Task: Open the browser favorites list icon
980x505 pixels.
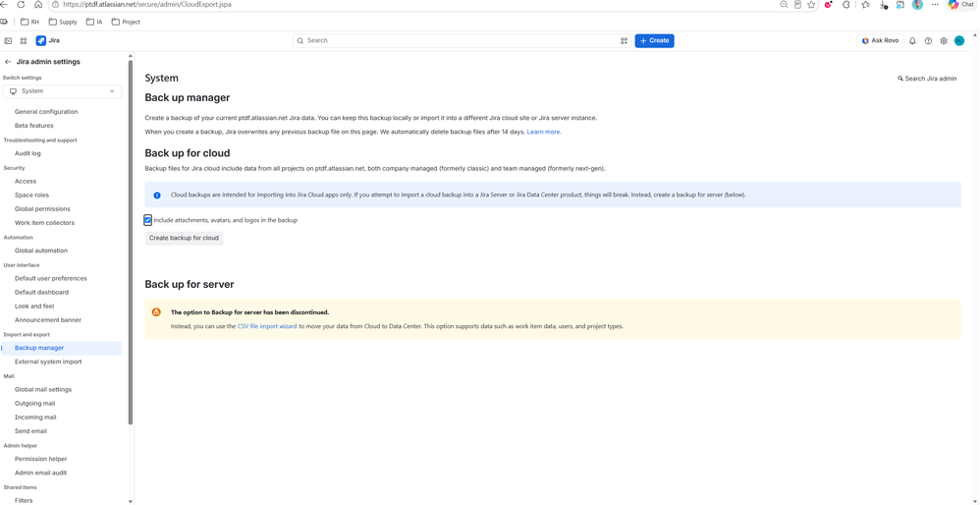Action: click(866, 4)
